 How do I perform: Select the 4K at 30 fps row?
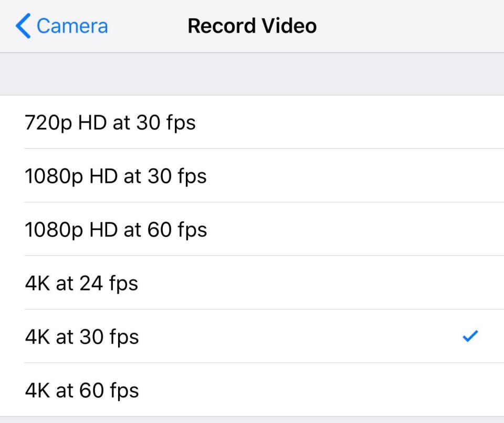pos(82,337)
